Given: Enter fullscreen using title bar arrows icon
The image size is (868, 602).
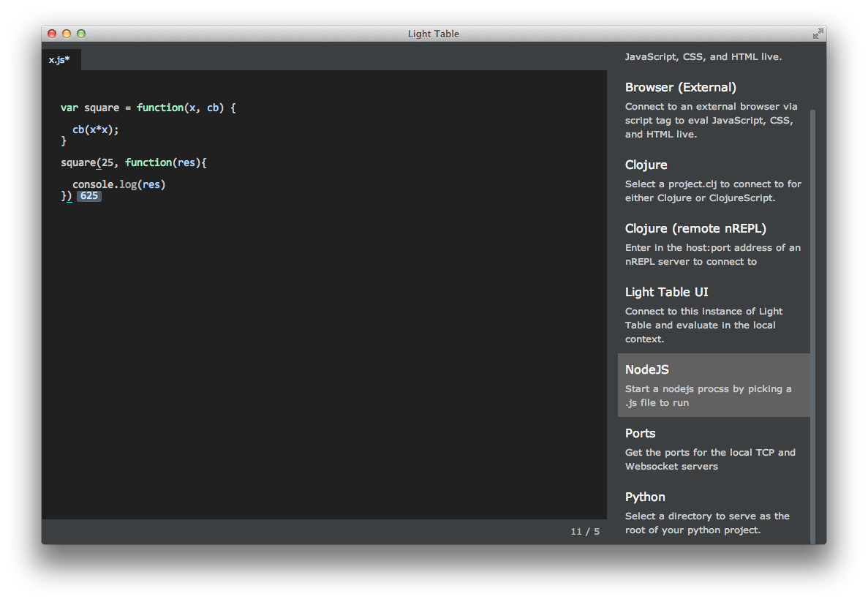Looking at the screenshot, I should click(818, 34).
